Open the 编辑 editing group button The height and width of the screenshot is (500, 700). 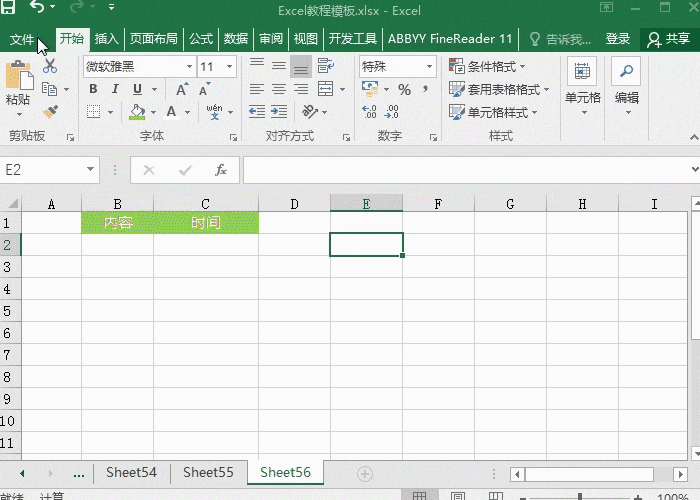tap(627, 86)
